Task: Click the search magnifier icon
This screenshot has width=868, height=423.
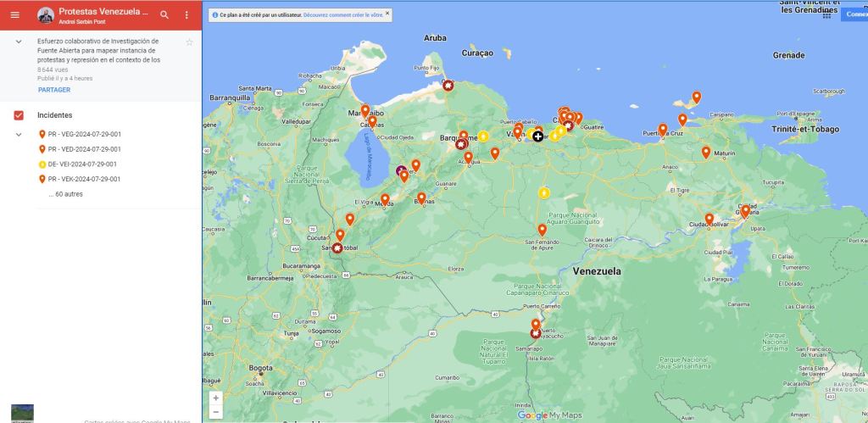Action: click(x=164, y=14)
